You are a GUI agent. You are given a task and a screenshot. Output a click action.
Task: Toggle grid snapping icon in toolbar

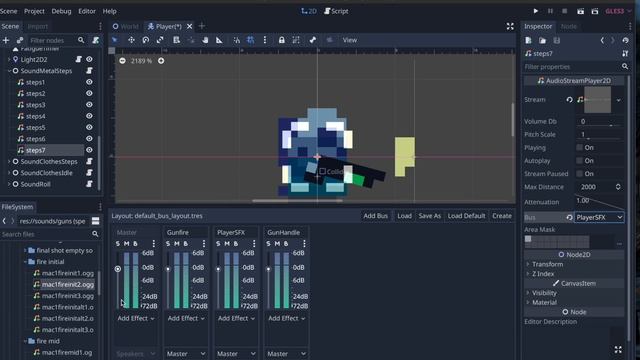[251, 40]
